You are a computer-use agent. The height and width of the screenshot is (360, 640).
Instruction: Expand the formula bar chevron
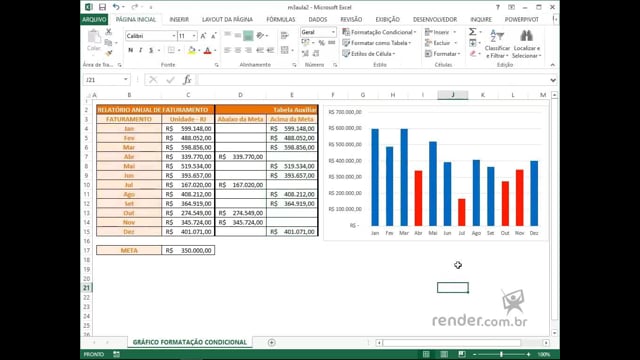(x=553, y=80)
